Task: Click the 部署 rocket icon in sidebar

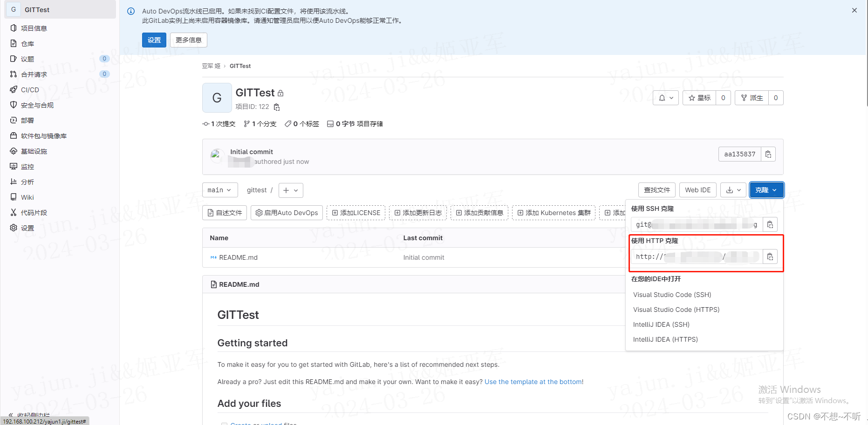Action: tap(14, 120)
